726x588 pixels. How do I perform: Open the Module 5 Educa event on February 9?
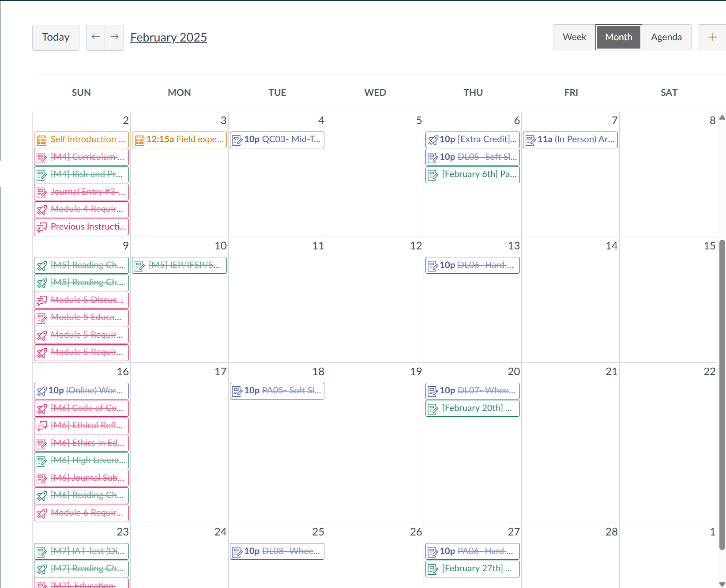tap(81, 317)
